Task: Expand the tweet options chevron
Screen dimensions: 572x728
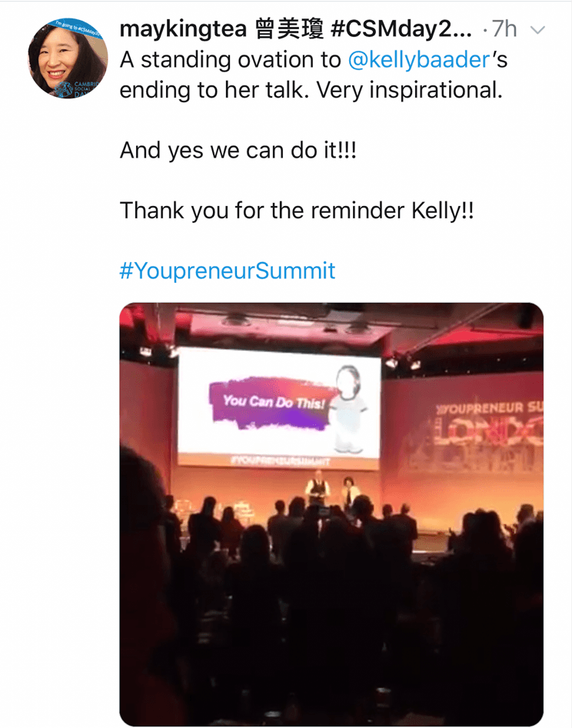Action: coord(537,30)
